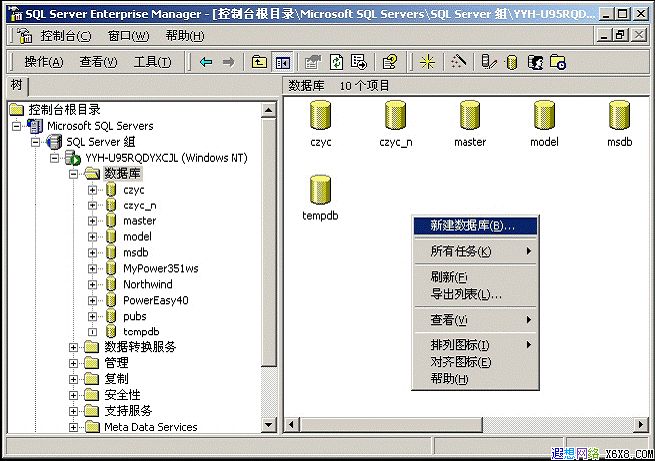Select the czyc database icon in right pane
This screenshot has width=655, height=461.
click(x=320, y=115)
